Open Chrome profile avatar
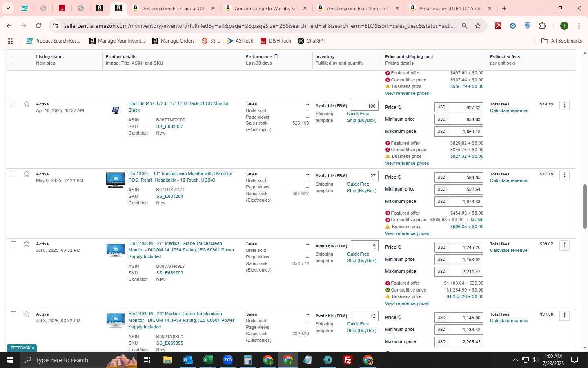 (564, 26)
